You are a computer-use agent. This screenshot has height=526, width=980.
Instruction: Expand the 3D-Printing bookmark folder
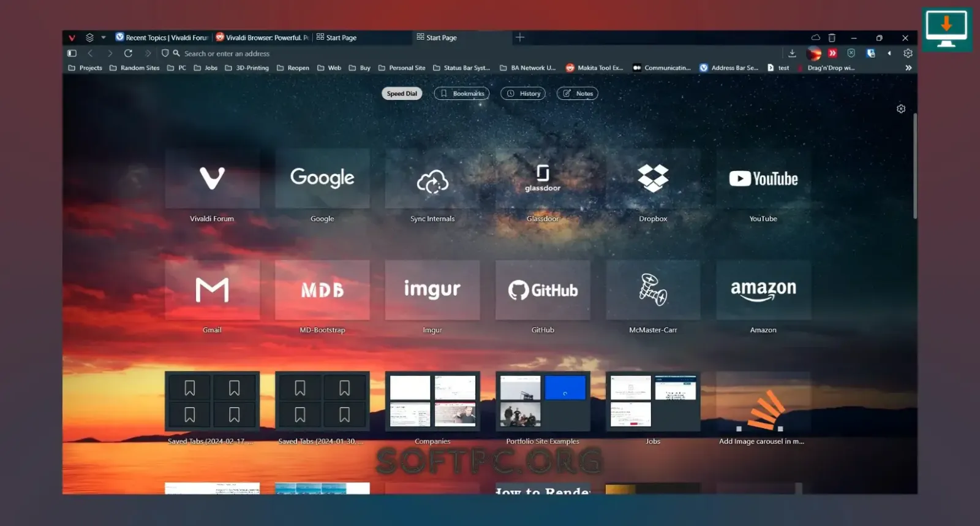247,68
